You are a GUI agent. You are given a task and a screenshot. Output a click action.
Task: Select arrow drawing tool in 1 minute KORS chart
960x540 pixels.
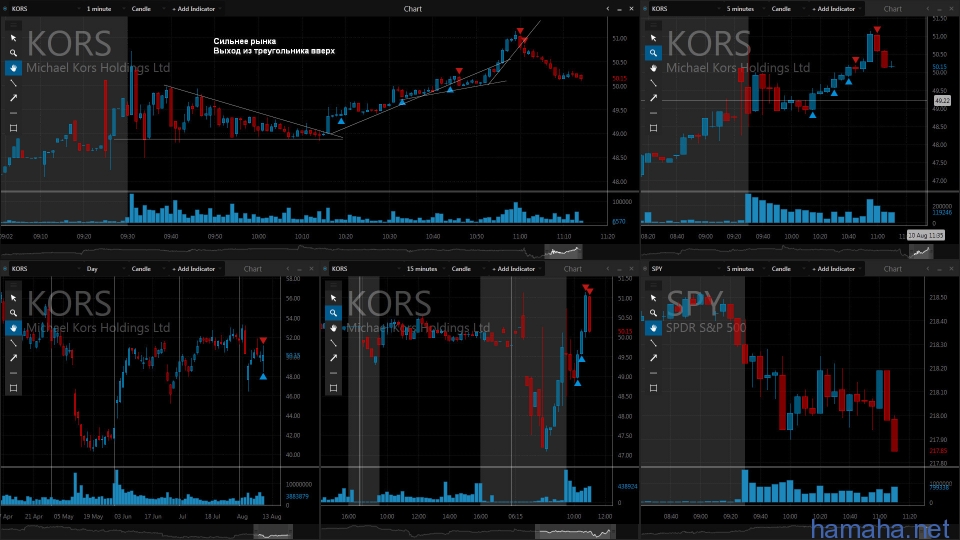tap(13, 98)
